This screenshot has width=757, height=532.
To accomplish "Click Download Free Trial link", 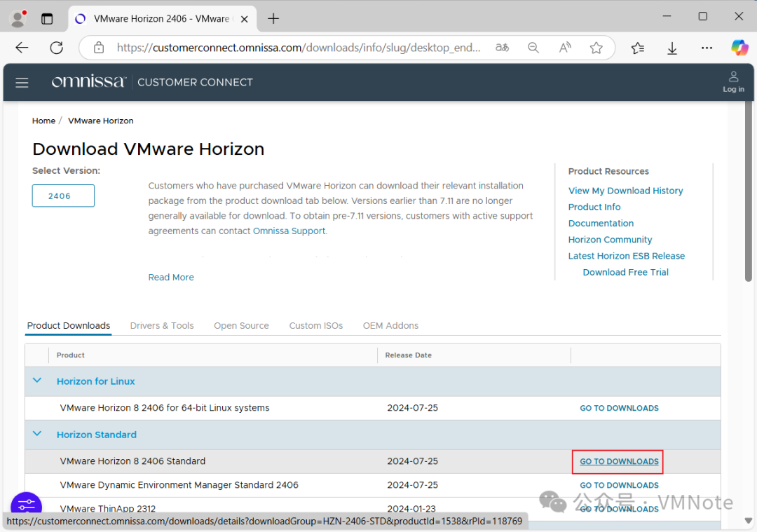I will [625, 272].
